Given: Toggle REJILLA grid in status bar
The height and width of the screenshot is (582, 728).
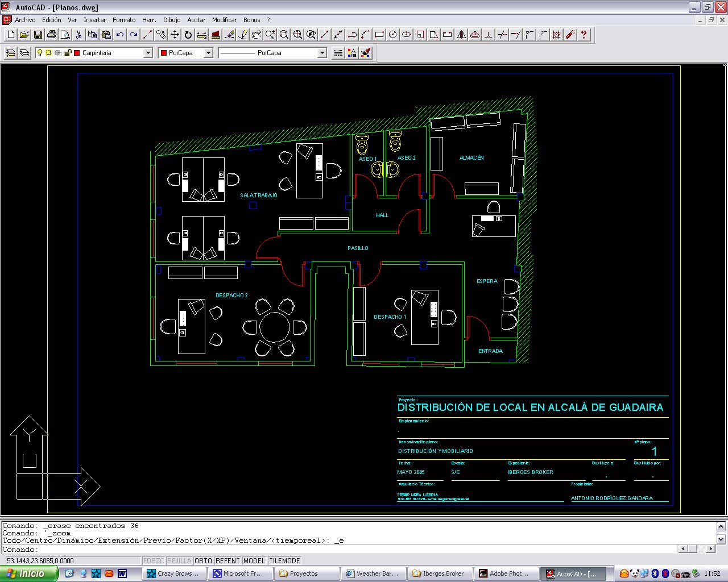Looking at the screenshot, I should (x=179, y=561).
